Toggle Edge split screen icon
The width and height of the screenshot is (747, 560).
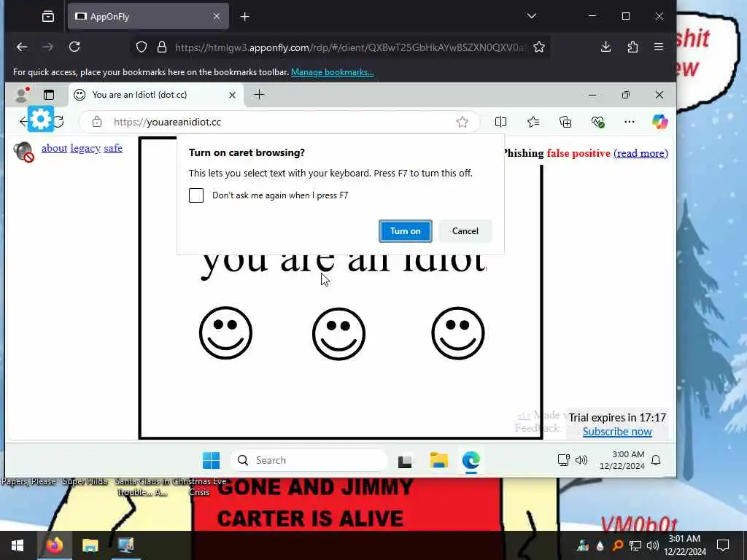click(x=500, y=122)
